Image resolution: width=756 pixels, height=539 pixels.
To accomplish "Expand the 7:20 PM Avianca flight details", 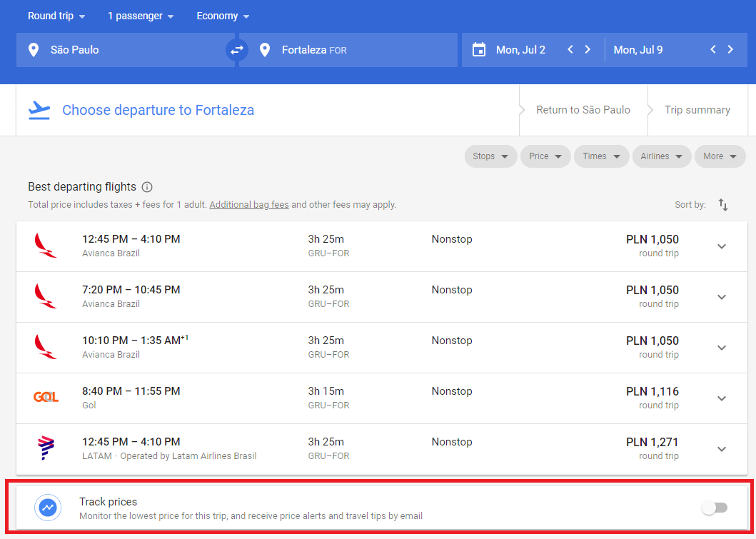I will pos(722,297).
